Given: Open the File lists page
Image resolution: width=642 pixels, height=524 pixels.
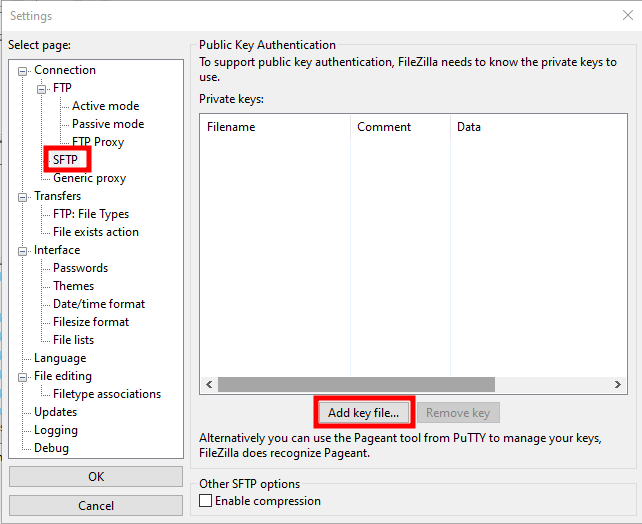Looking at the screenshot, I should 73,340.
